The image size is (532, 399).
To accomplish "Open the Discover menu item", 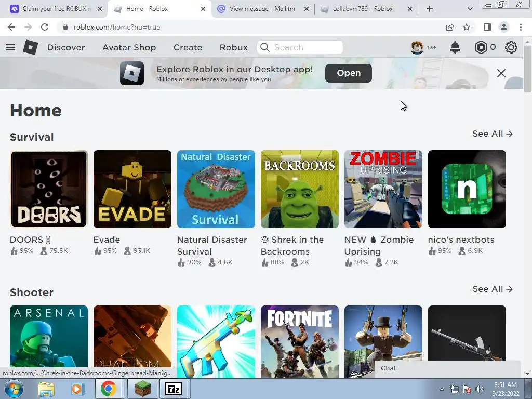I will click(66, 47).
